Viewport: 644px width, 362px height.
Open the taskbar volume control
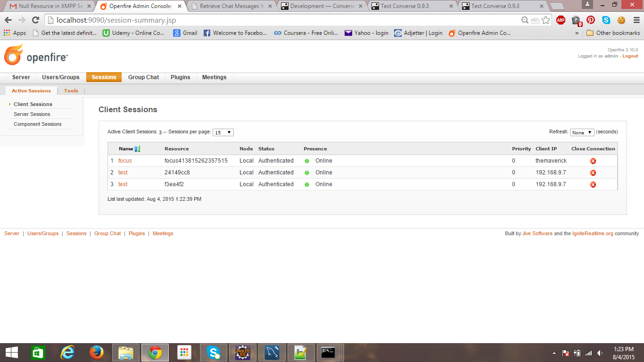click(600, 353)
